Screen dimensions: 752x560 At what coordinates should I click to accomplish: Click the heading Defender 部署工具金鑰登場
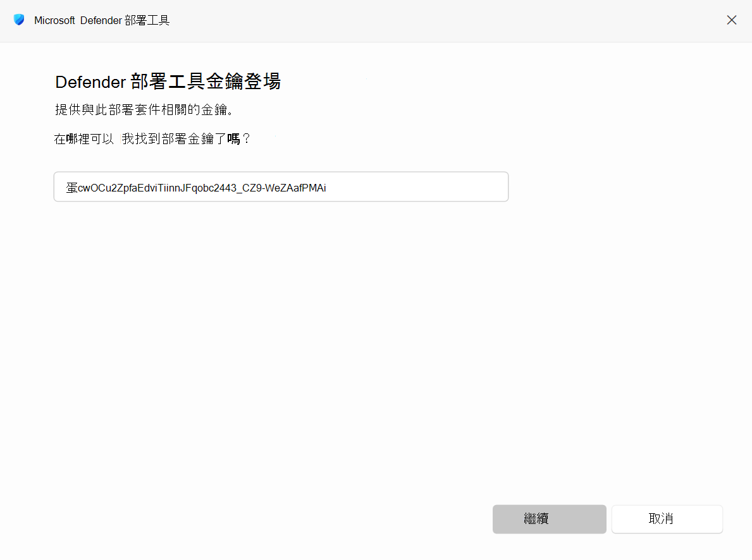click(x=168, y=82)
